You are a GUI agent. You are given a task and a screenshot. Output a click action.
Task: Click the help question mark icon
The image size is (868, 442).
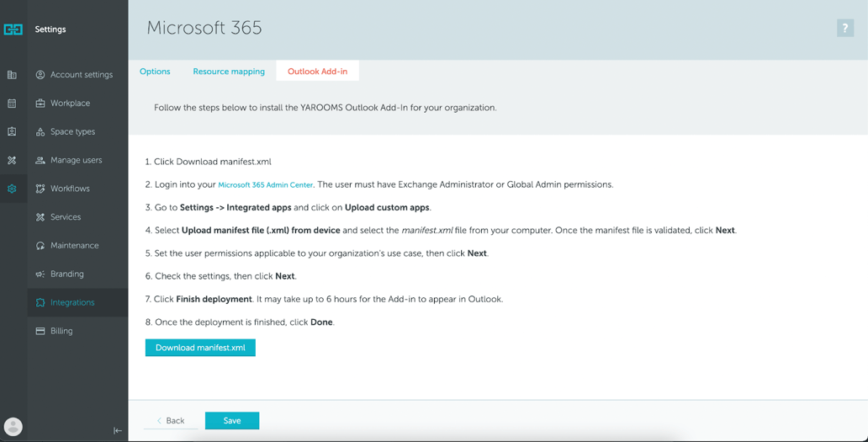pyautogui.click(x=844, y=28)
